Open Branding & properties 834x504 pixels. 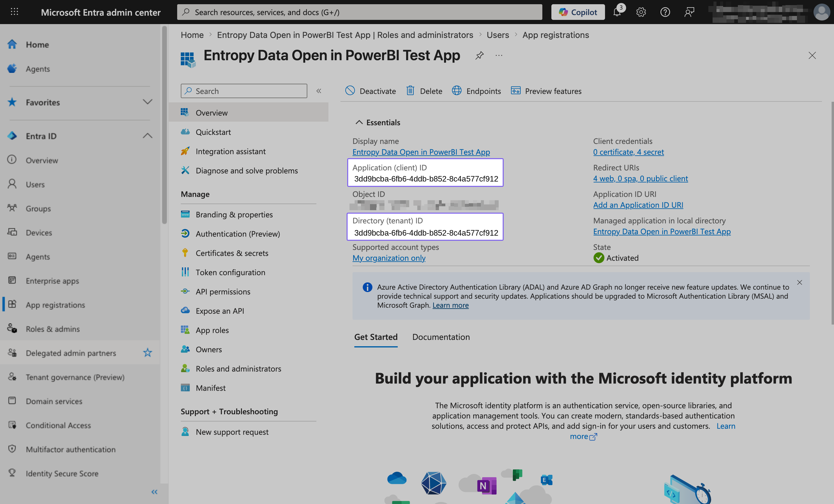coord(234,214)
